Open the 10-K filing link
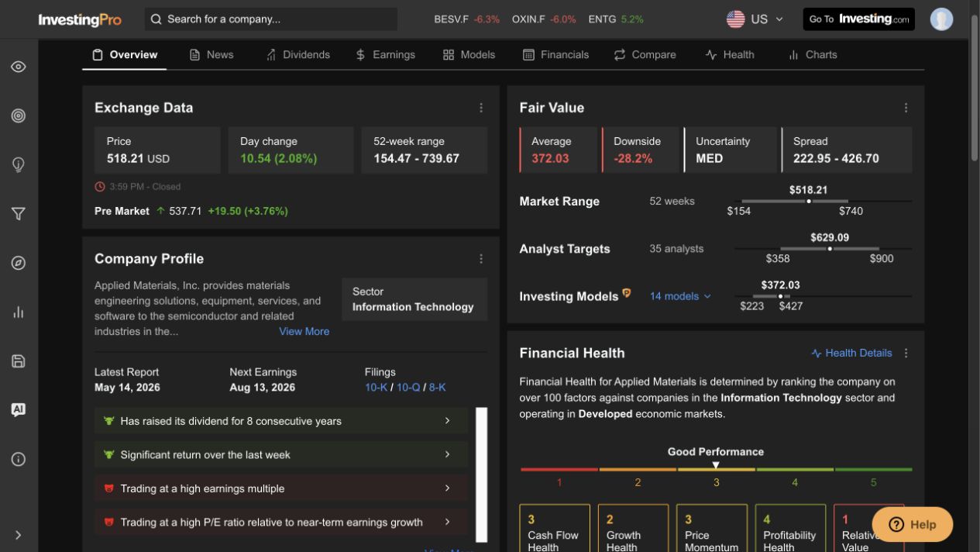Viewport: 980px width, 552px height. pos(376,387)
